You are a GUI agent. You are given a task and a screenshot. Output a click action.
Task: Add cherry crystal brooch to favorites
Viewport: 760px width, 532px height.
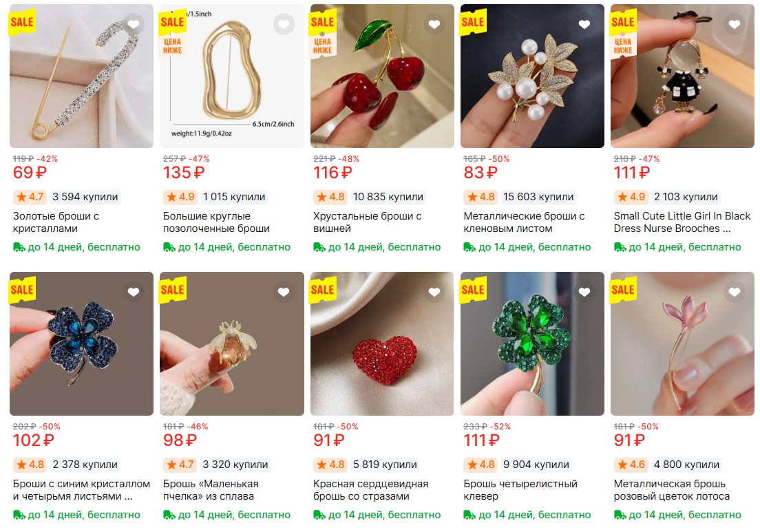(x=434, y=25)
